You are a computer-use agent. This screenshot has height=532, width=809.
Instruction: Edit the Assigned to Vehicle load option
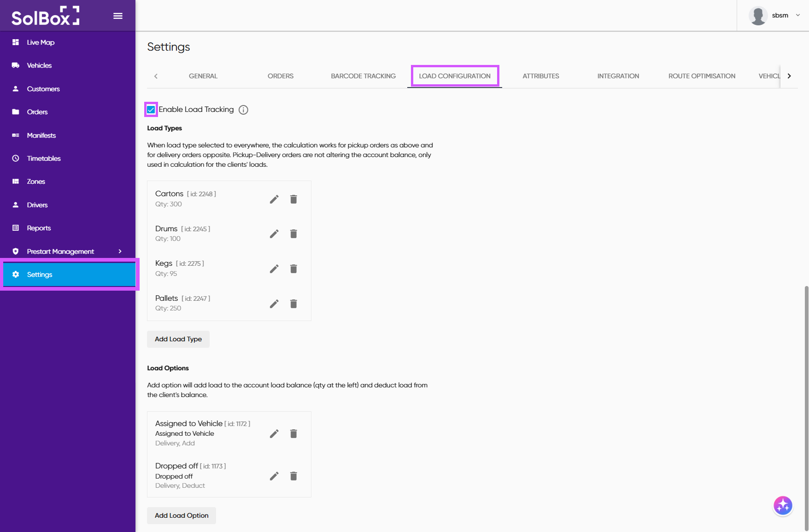274,434
